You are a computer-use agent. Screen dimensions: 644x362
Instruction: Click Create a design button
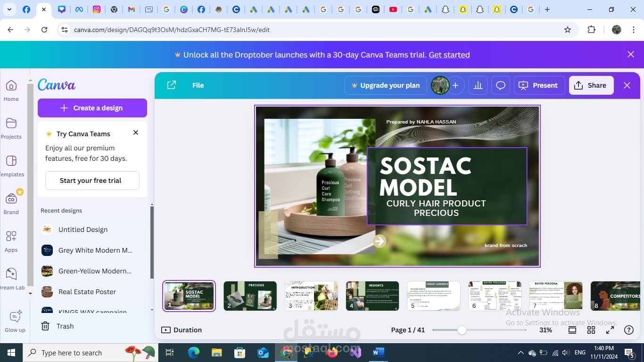92,108
